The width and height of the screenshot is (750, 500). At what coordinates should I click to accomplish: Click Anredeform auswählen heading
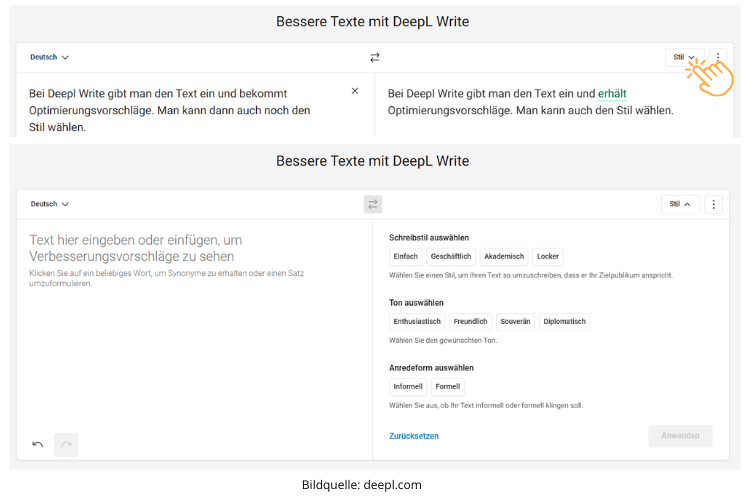click(431, 368)
